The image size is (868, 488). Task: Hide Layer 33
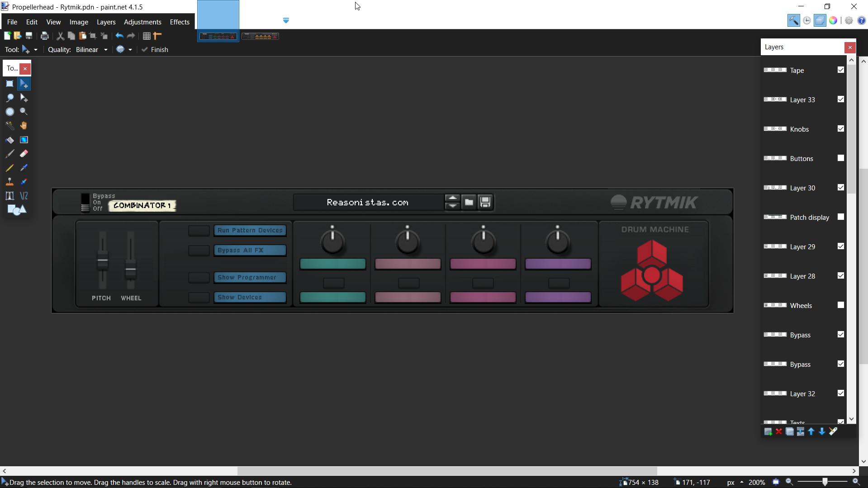841,99
